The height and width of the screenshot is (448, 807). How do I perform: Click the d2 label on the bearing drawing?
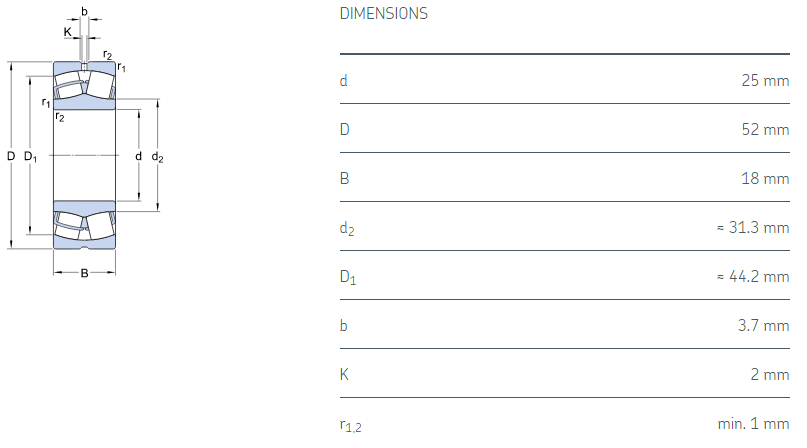click(x=157, y=157)
